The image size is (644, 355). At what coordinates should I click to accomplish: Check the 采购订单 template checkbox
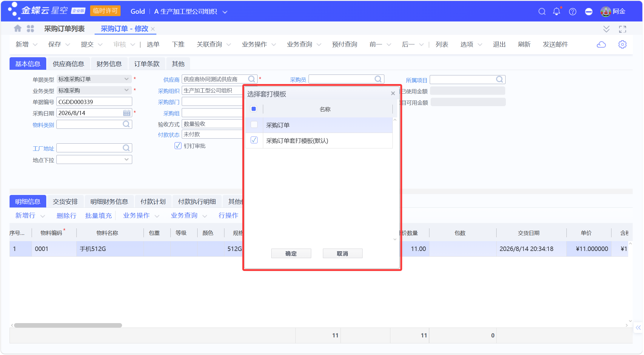click(254, 125)
